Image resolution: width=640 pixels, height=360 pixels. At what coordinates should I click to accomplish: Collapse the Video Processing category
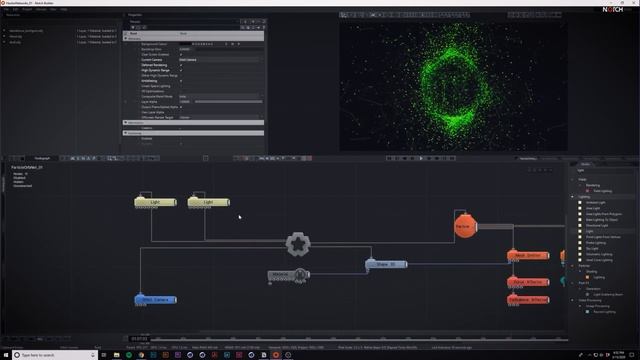(572, 300)
